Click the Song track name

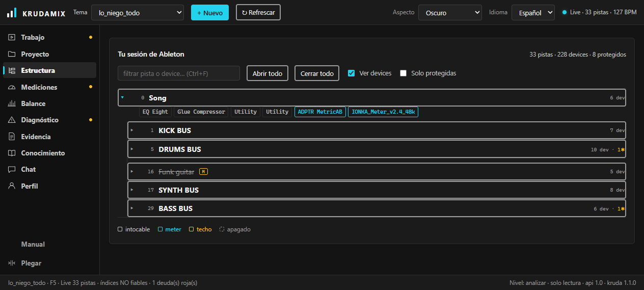coord(157,98)
